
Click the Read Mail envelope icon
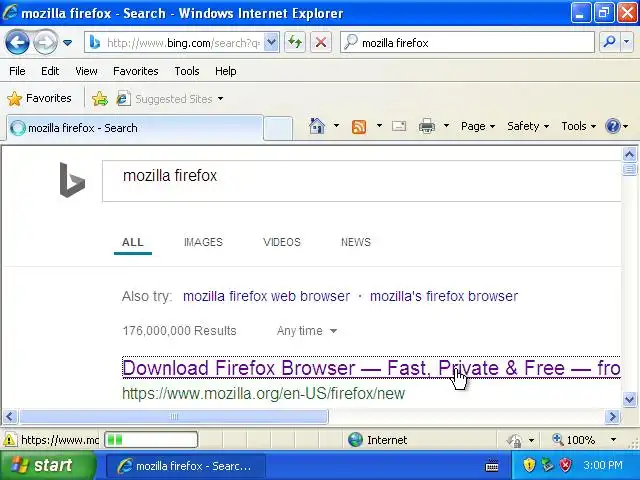click(399, 126)
